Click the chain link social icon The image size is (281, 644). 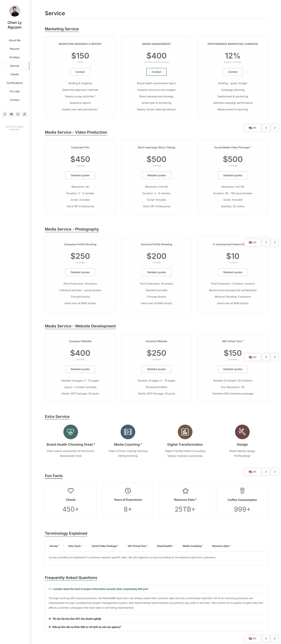[25, 114]
